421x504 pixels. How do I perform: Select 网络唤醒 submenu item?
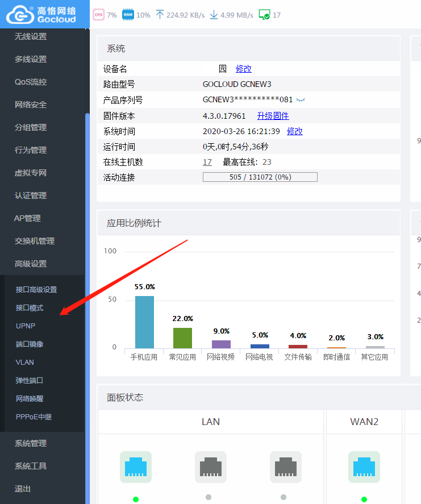point(29,399)
